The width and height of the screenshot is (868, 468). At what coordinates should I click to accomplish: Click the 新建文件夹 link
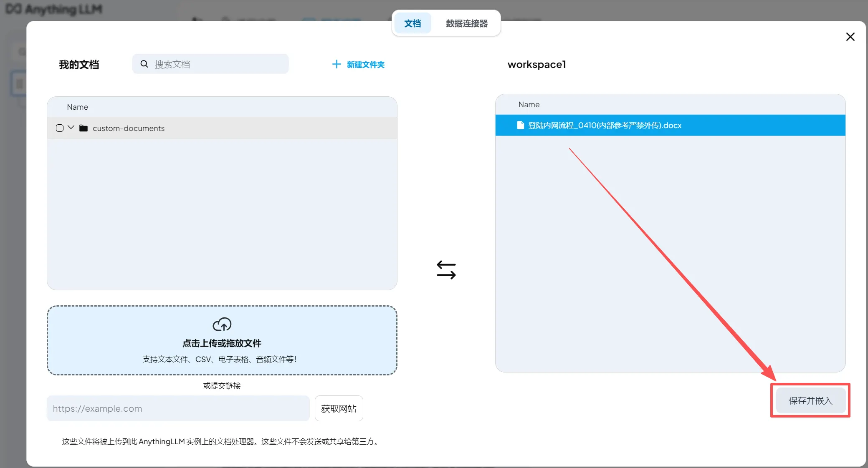point(365,65)
